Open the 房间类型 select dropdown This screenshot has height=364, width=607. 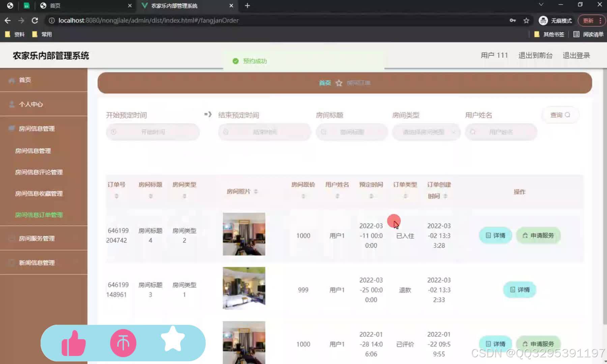(x=426, y=132)
